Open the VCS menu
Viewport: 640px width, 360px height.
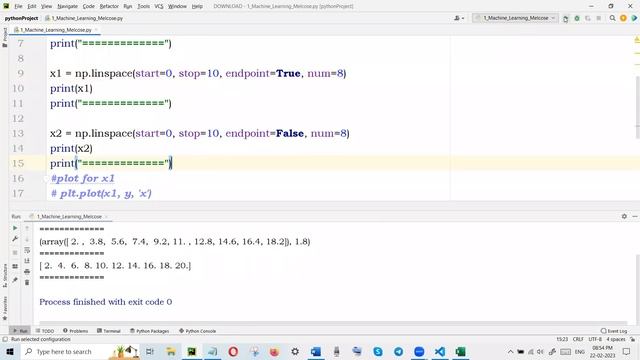(159, 6)
